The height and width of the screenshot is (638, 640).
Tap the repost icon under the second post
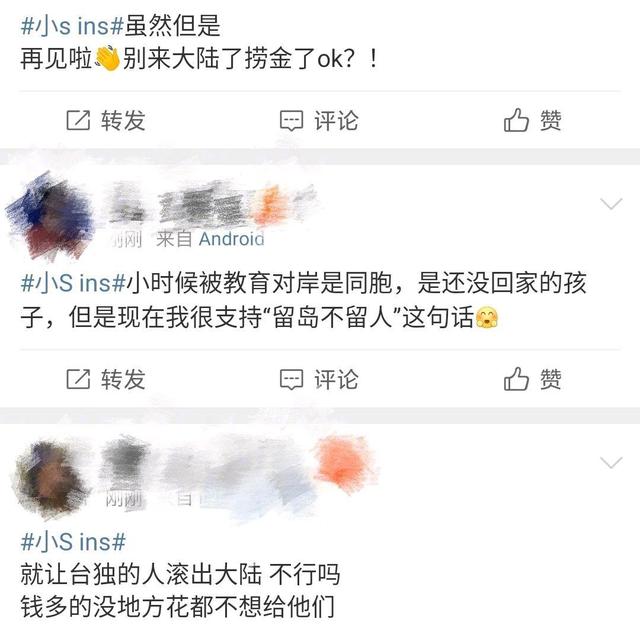coord(78,379)
